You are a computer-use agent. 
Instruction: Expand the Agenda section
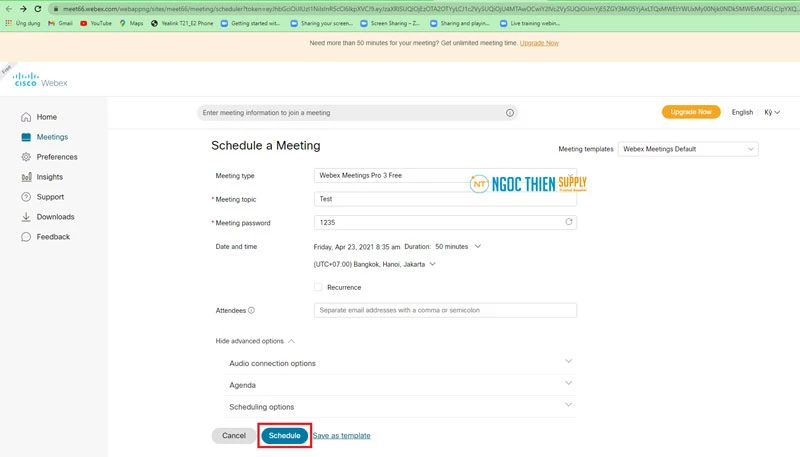401,385
